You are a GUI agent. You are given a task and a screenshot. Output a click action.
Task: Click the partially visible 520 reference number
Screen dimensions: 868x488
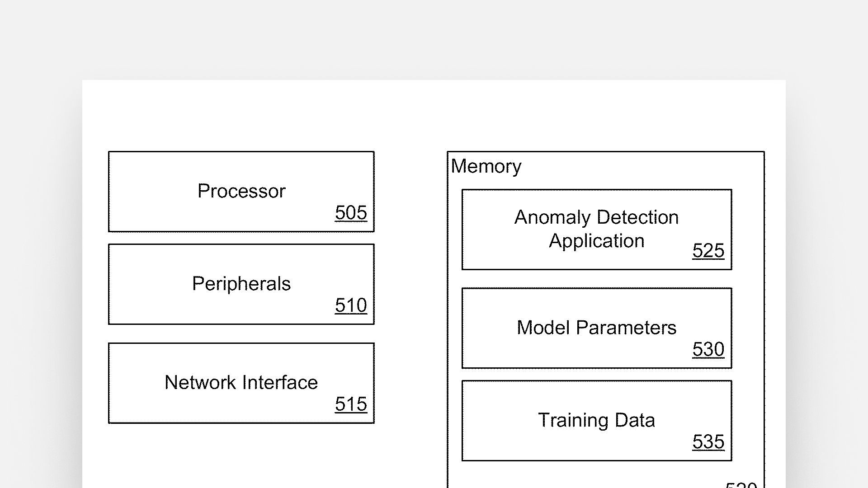[741, 485]
